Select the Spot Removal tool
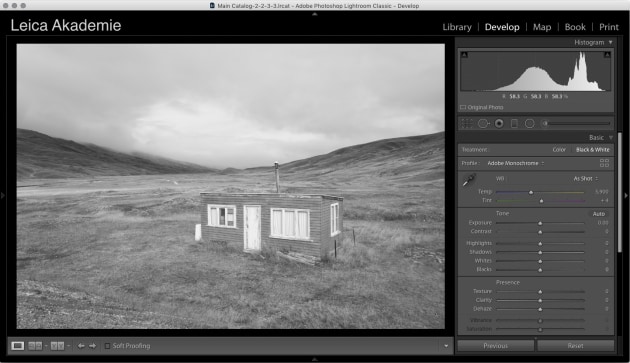 pos(483,123)
